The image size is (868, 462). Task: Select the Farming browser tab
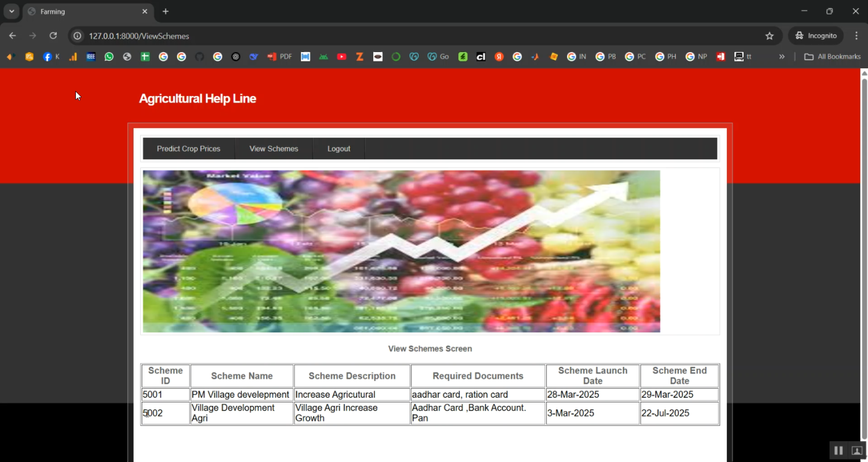(87, 12)
